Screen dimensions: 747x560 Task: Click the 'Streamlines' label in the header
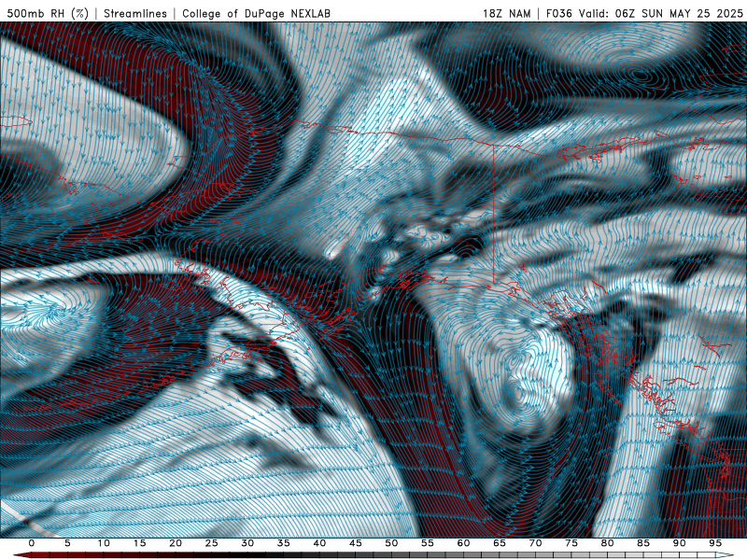click(x=135, y=13)
